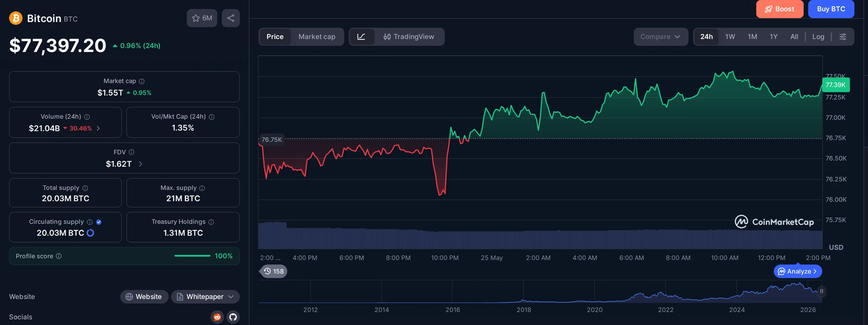Select the 24h time range
Image resolution: width=868 pixels, height=325 pixels.
[707, 37]
